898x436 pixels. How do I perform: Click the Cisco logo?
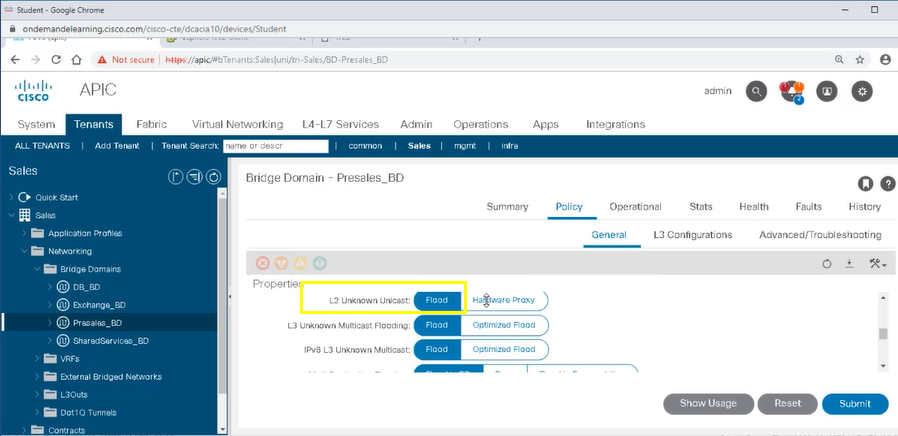[33, 91]
